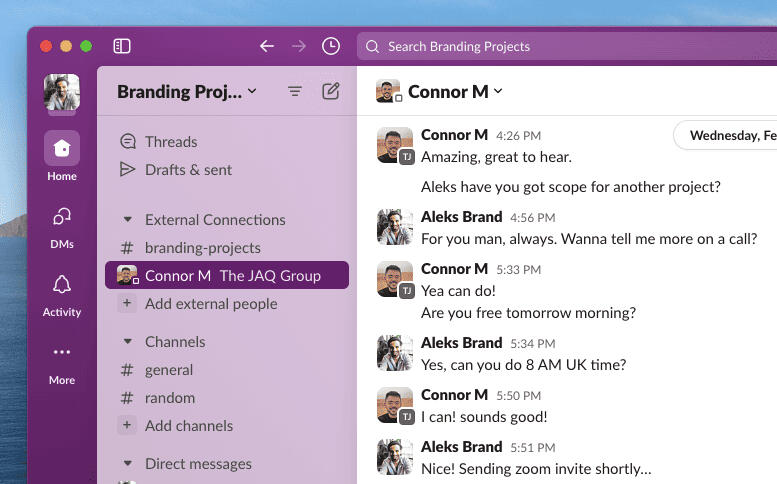The image size is (777, 484).
Task: Collapse the Channels section
Action: [127, 341]
